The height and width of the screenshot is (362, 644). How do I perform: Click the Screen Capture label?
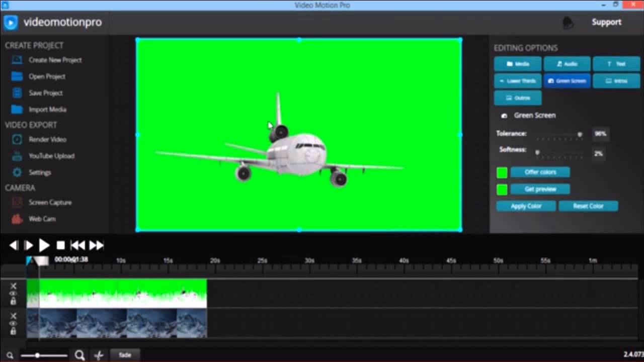(x=50, y=203)
